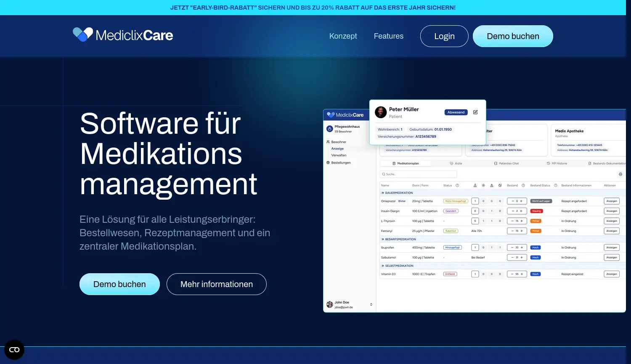Open Bestellungen via the cart icon
The image size is (631, 364).
[x=328, y=162]
